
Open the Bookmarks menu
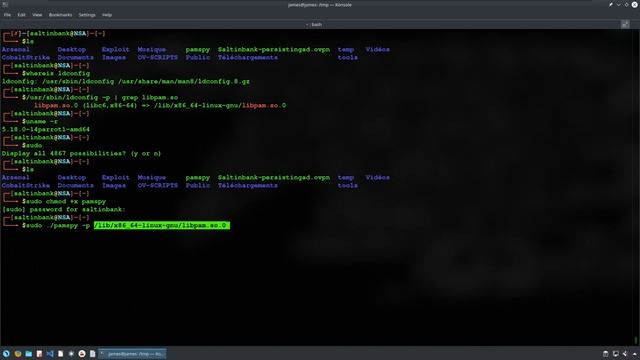tap(60, 15)
